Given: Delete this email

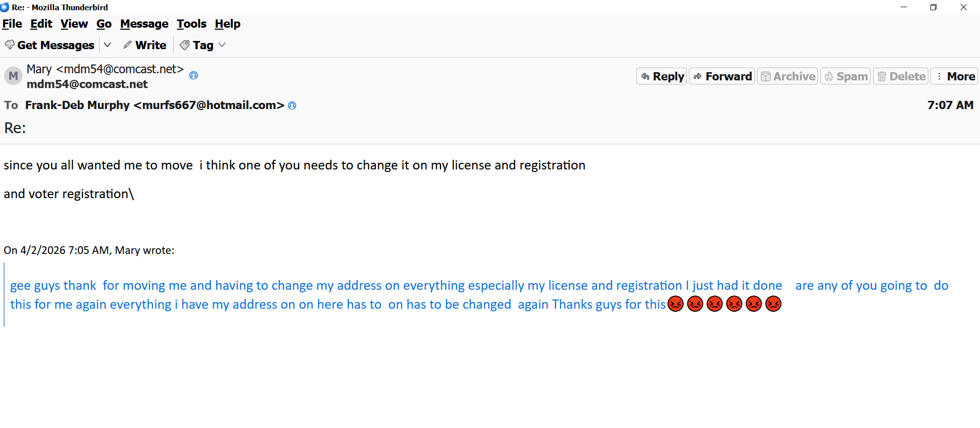Looking at the screenshot, I should tap(901, 76).
